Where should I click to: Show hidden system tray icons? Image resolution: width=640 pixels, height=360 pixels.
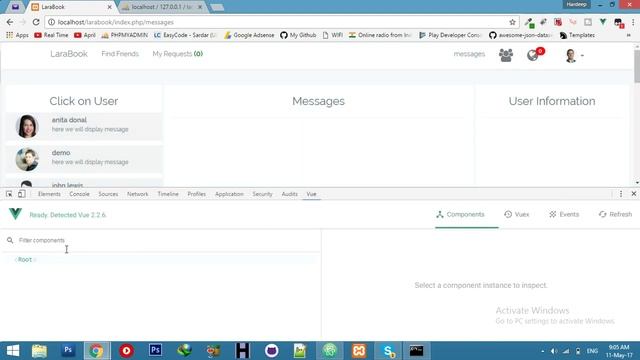[542, 351]
